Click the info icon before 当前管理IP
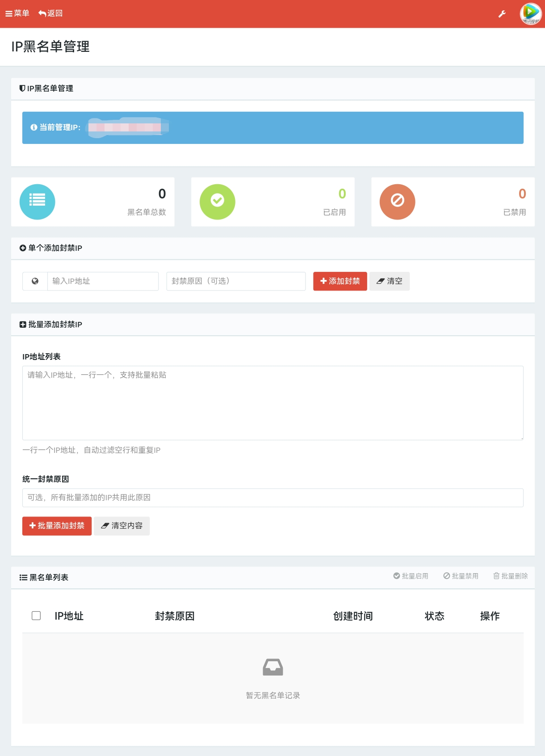This screenshot has width=545, height=756. click(34, 127)
